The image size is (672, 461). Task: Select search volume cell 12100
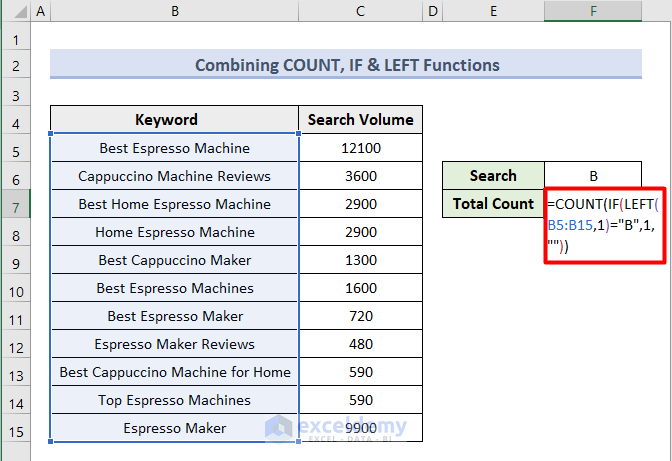[x=360, y=148]
